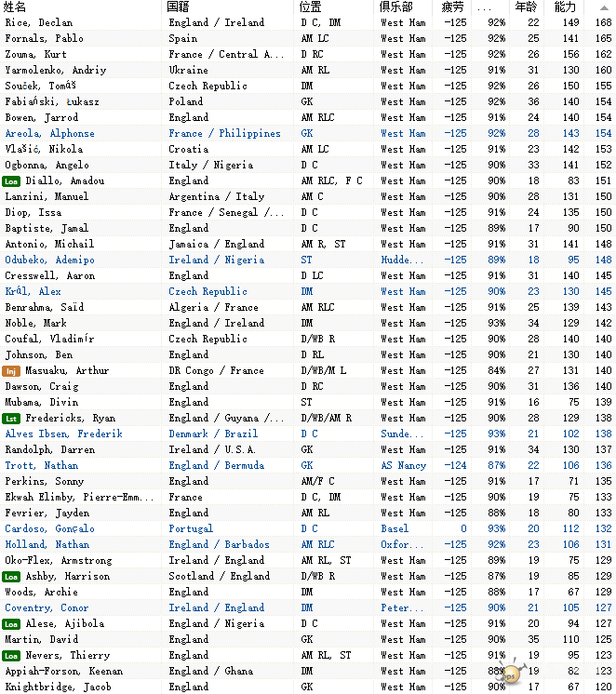Click the '...' column header
Screen dimensions: 616x694
pos(484,8)
